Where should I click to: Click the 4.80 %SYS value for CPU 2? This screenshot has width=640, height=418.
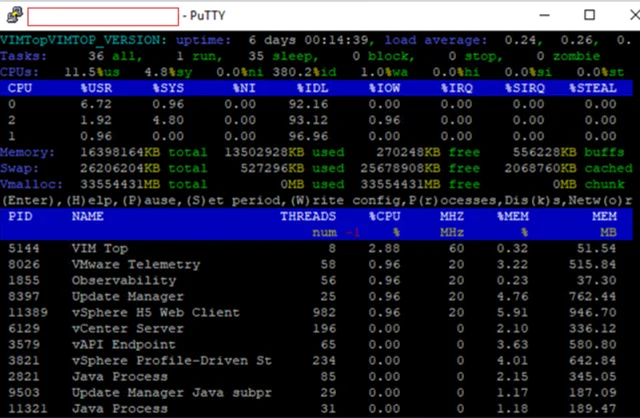click(x=168, y=120)
